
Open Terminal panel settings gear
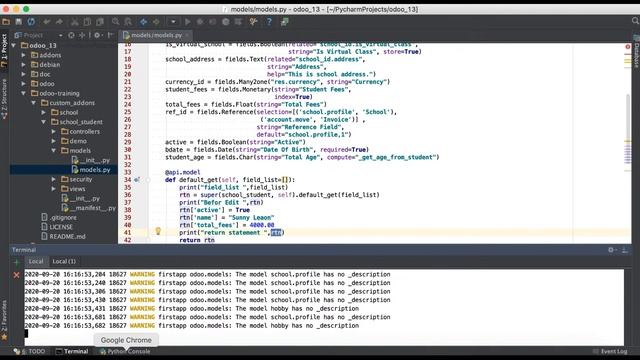[612, 250]
